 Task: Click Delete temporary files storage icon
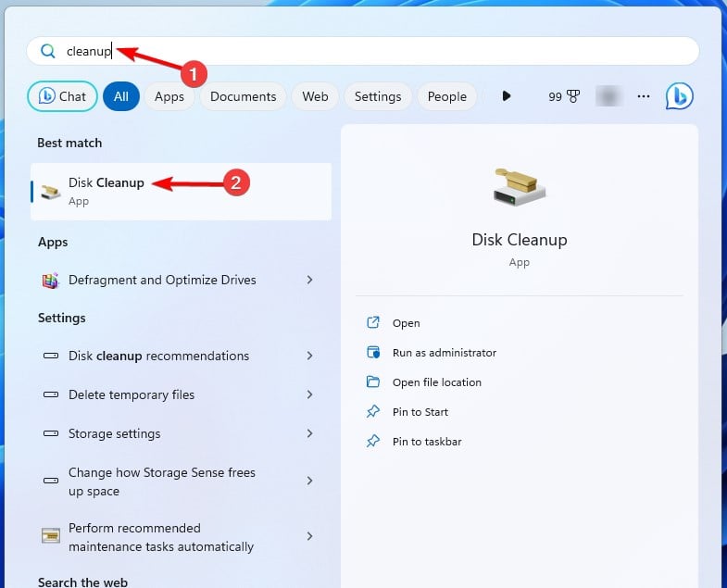pyautogui.click(x=51, y=394)
